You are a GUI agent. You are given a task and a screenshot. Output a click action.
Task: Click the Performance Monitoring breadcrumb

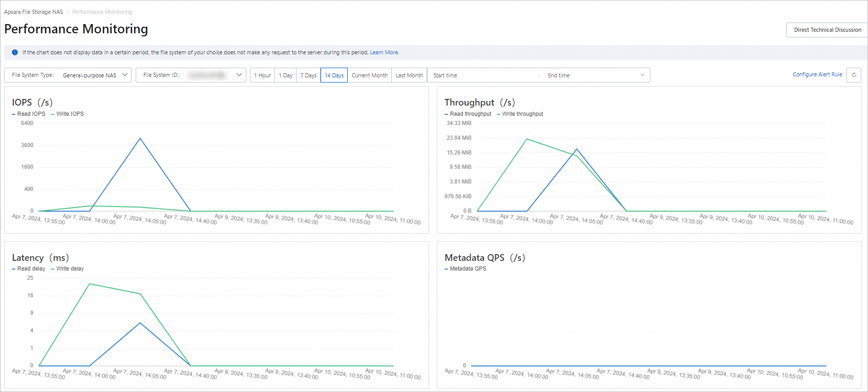[102, 12]
